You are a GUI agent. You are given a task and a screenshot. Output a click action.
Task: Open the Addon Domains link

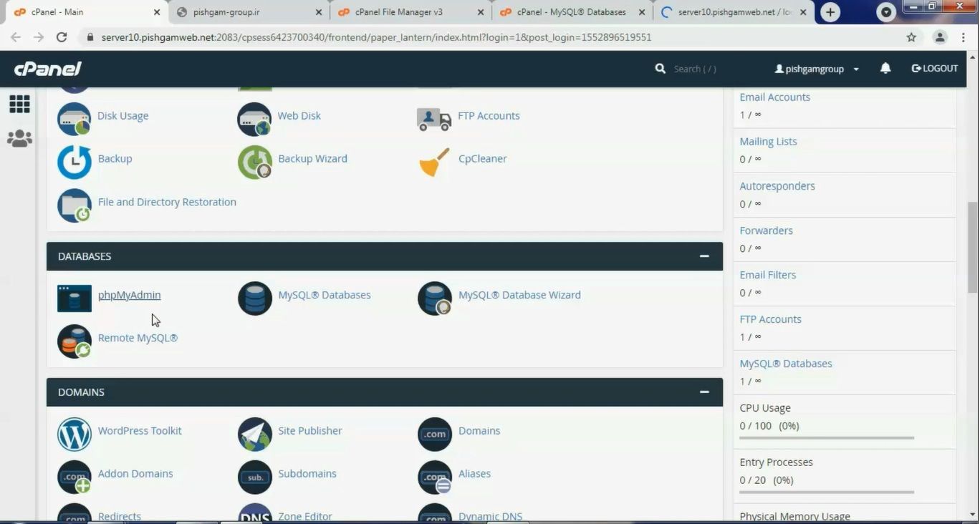click(x=135, y=474)
